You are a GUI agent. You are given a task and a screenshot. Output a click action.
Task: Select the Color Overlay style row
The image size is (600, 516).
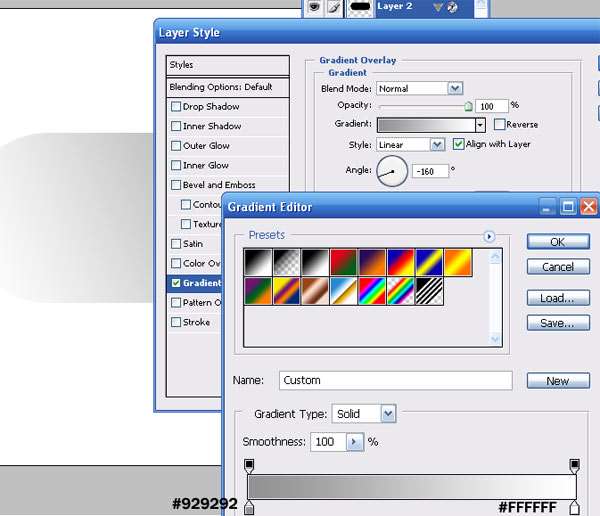(196, 263)
